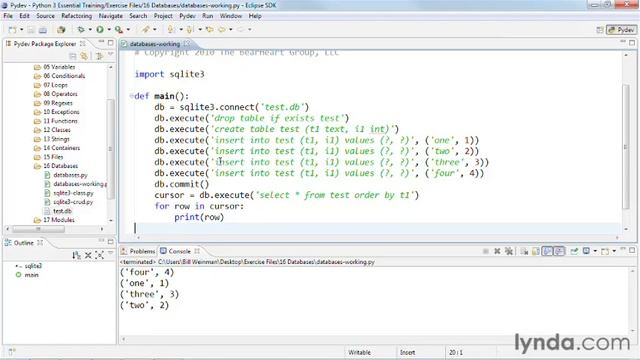
Task: Switch to the Console tab
Action: click(x=180, y=251)
